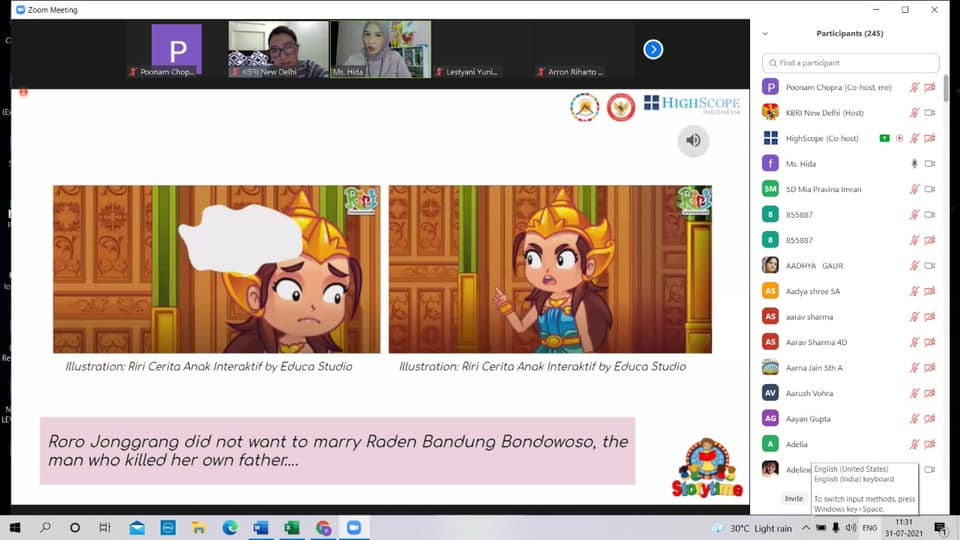
Task: Click AADHYA GAUR's photo avatar
Action: [770, 265]
